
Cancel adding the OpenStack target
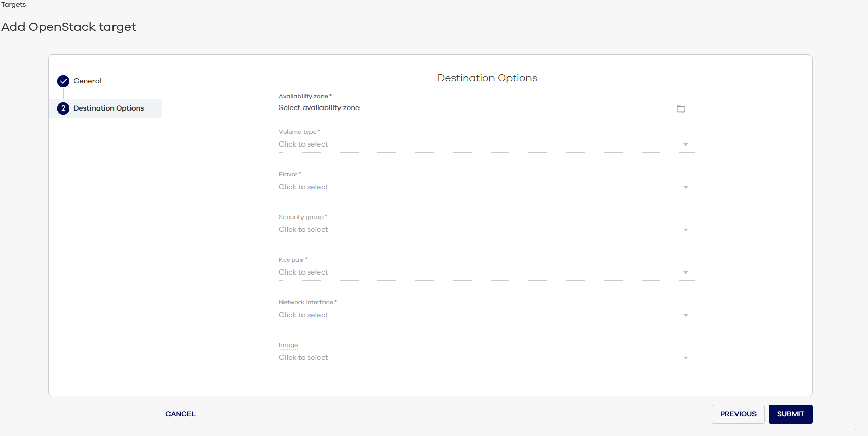pyautogui.click(x=180, y=414)
